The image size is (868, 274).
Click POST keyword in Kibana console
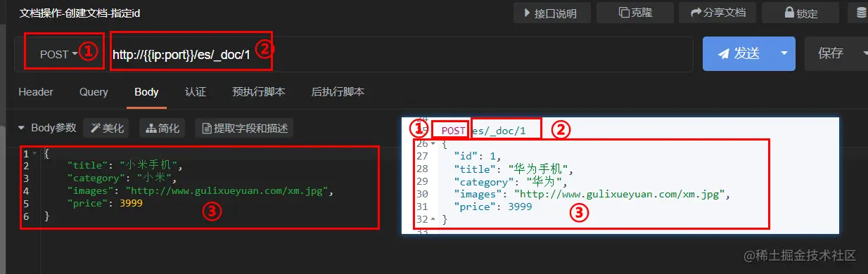click(454, 131)
